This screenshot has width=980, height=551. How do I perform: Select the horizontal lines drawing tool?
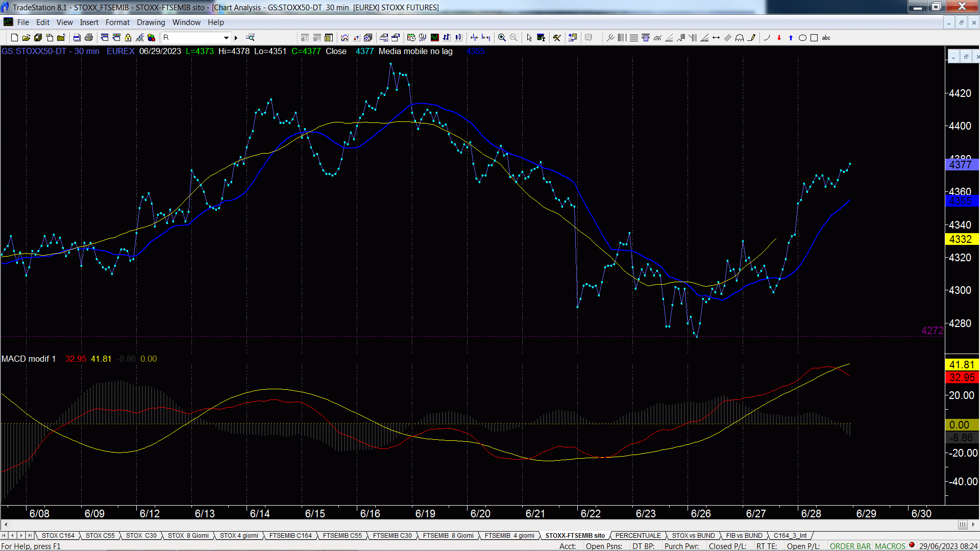coord(634,38)
